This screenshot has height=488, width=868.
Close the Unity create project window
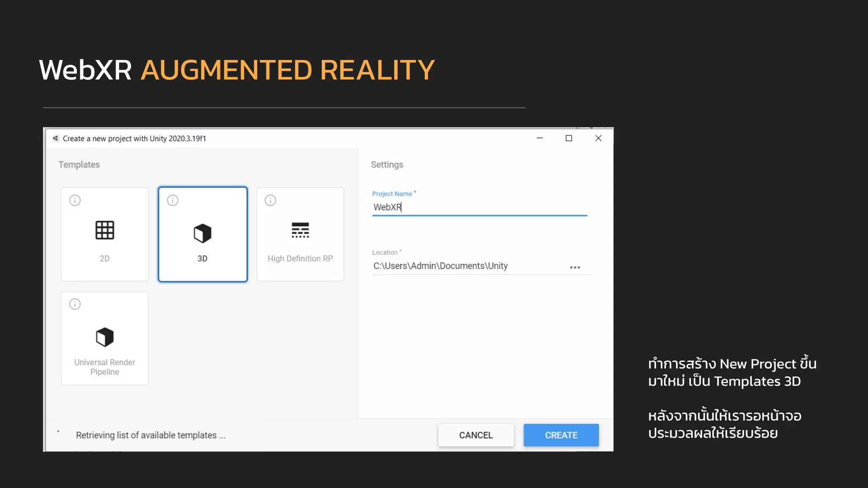point(598,138)
